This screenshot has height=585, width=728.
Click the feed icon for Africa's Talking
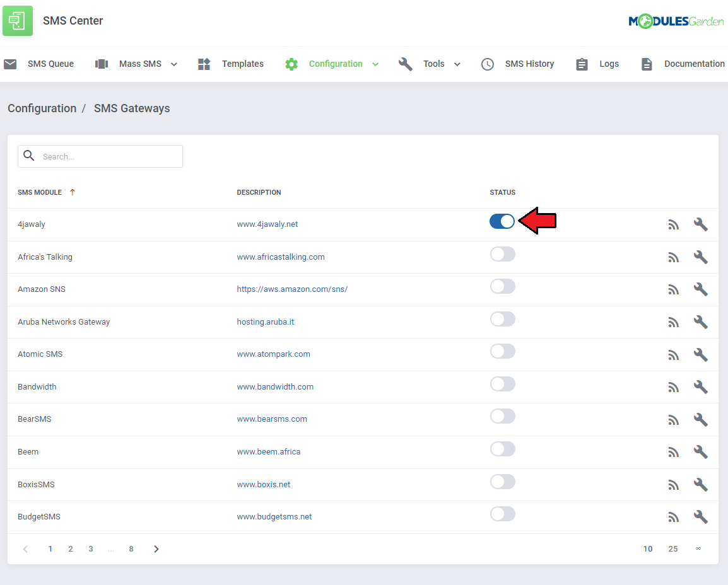point(674,257)
